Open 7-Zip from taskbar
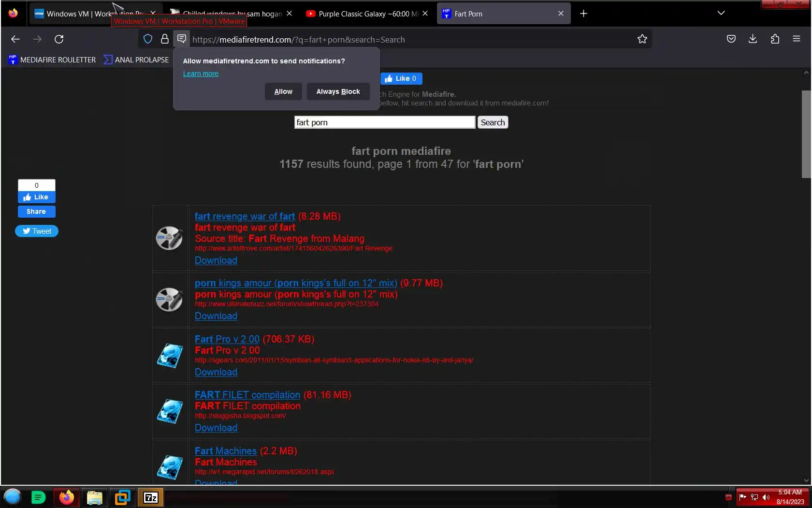 click(151, 497)
